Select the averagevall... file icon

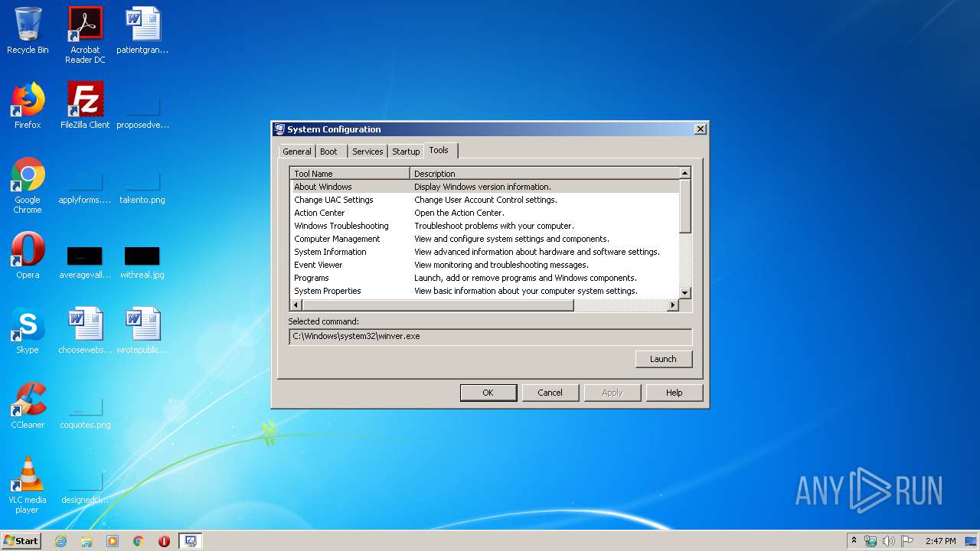[x=85, y=262]
